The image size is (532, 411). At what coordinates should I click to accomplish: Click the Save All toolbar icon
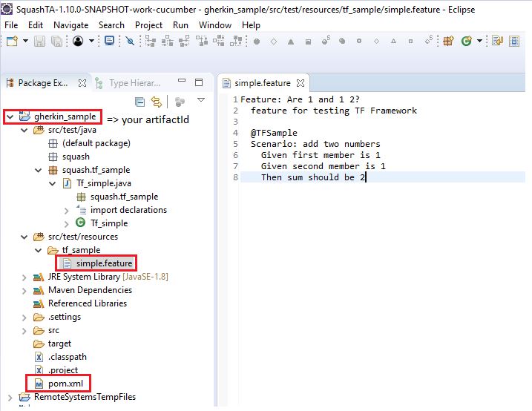tap(56, 41)
